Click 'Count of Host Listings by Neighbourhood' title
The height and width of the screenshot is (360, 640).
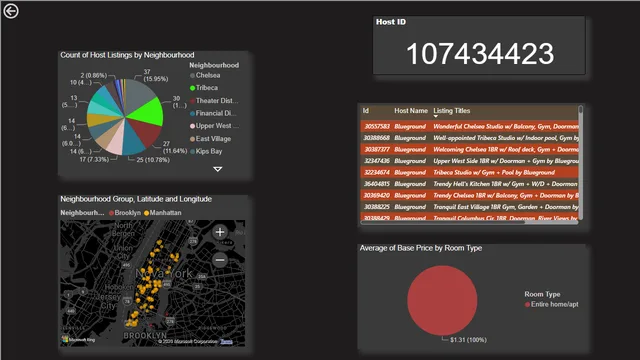tap(127, 55)
